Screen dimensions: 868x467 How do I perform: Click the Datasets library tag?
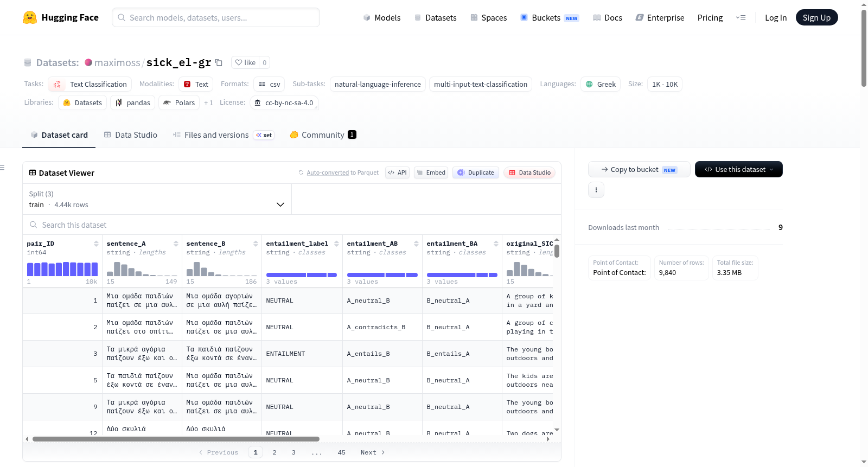[x=82, y=103]
